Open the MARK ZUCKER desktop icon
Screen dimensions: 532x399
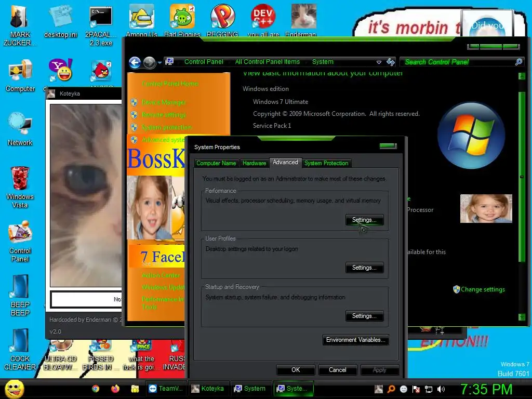(x=20, y=25)
